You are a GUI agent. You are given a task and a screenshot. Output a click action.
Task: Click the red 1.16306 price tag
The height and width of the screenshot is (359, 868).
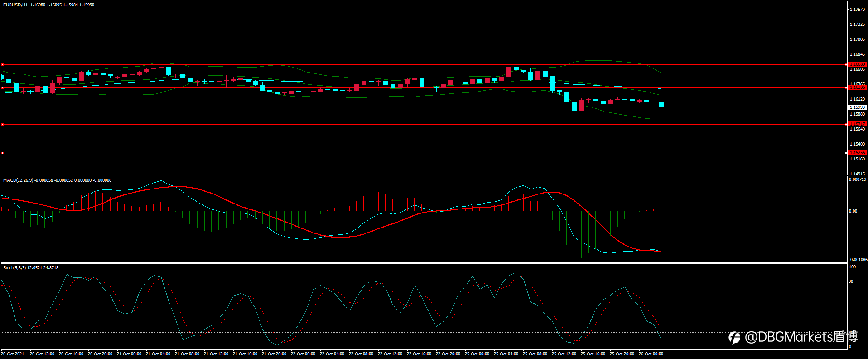pos(857,87)
